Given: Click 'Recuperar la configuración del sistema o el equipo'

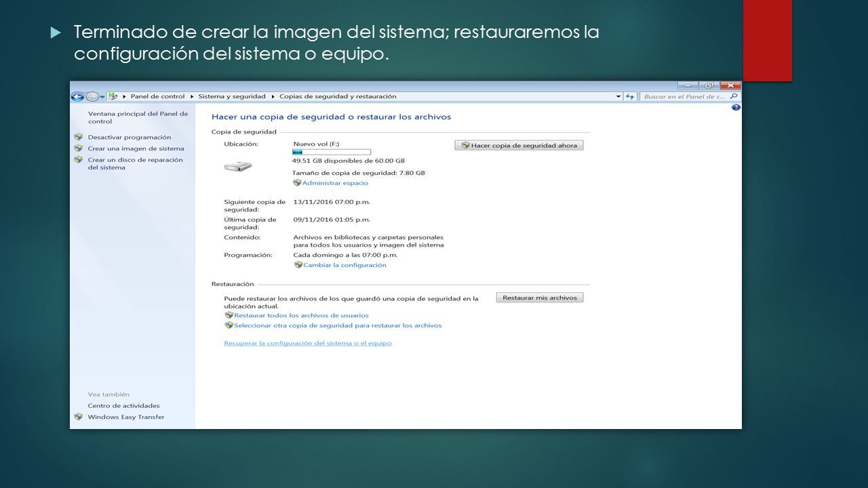Looking at the screenshot, I should (308, 343).
